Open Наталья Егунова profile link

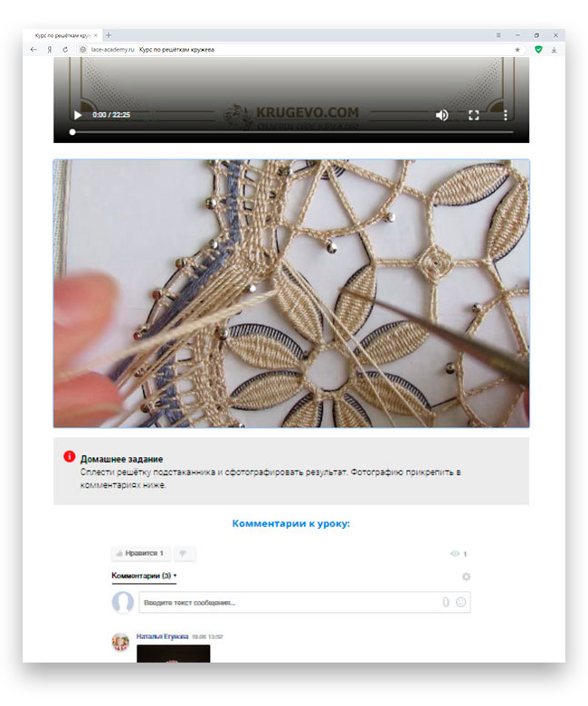163,636
